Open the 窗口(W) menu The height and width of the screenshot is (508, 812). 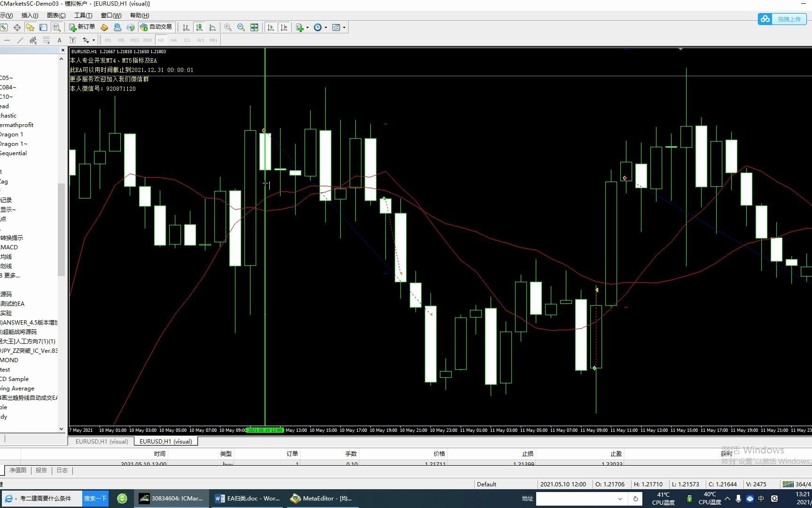click(111, 16)
